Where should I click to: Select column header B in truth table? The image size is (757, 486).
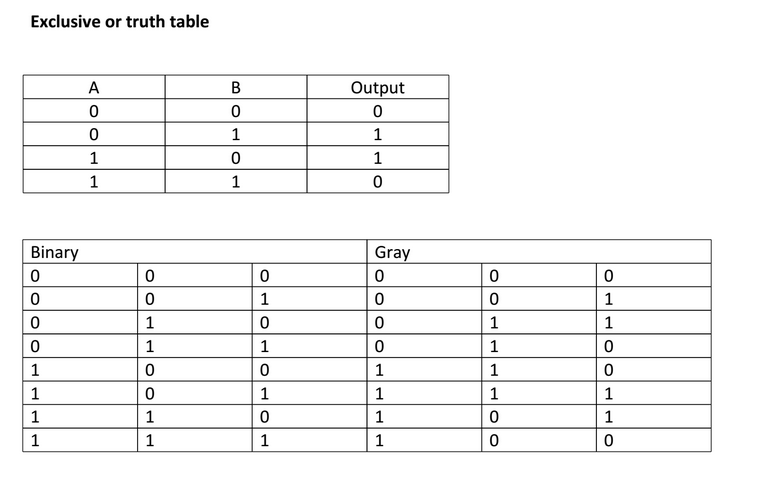[x=236, y=87]
